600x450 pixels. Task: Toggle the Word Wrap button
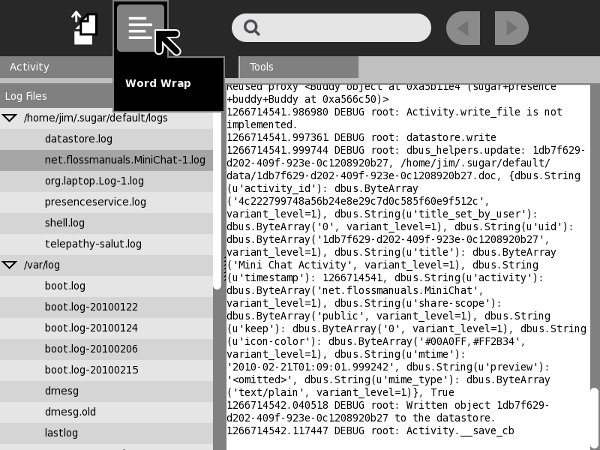pos(140,27)
